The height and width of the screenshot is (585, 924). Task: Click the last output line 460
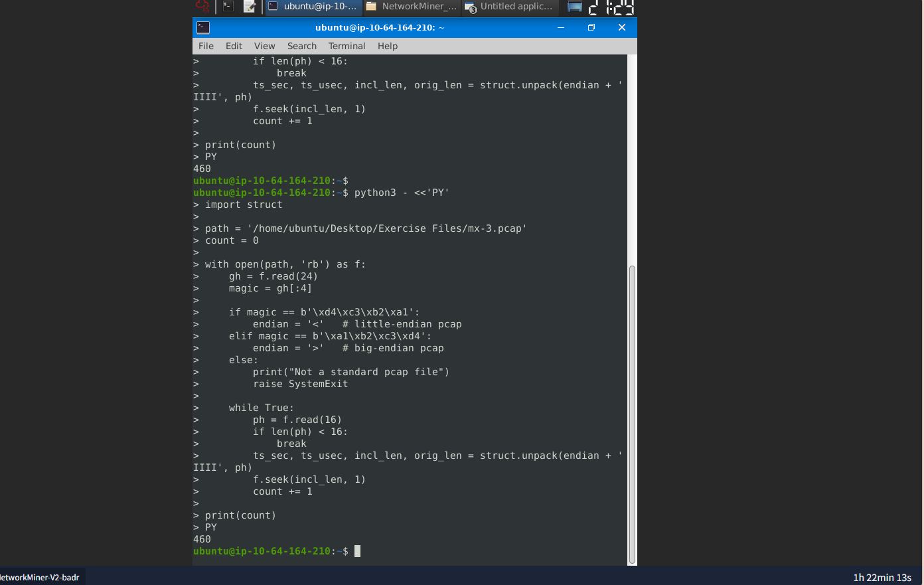pyautogui.click(x=202, y=539)
